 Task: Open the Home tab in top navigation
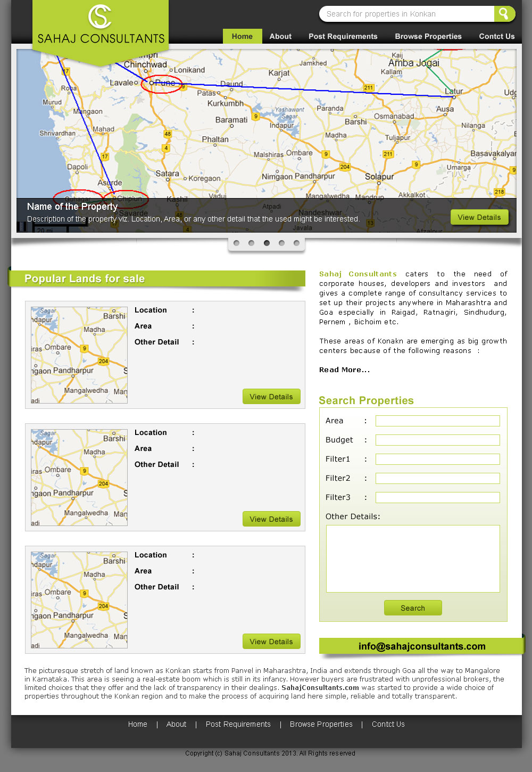242,36
